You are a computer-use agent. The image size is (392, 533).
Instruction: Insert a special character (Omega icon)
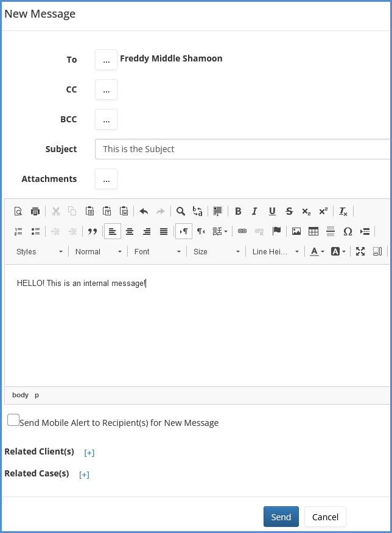(348, 231)
